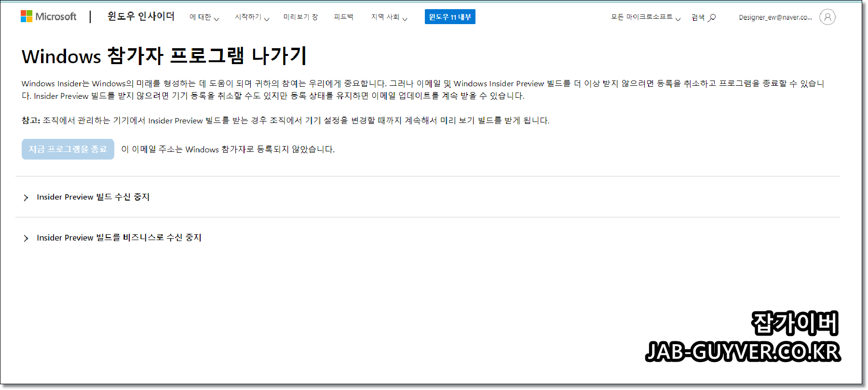Expand the 에 대한 menu

point(204,17)
